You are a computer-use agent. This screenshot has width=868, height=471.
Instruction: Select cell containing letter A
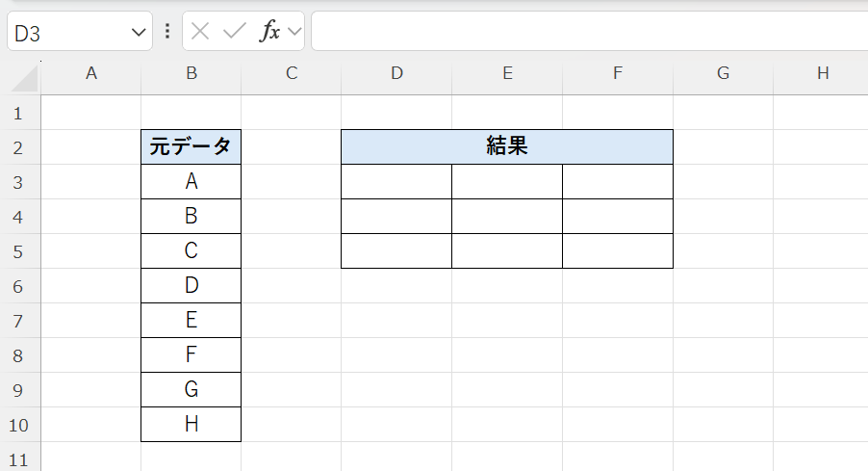pyautogui.click(x=191, y=182)
